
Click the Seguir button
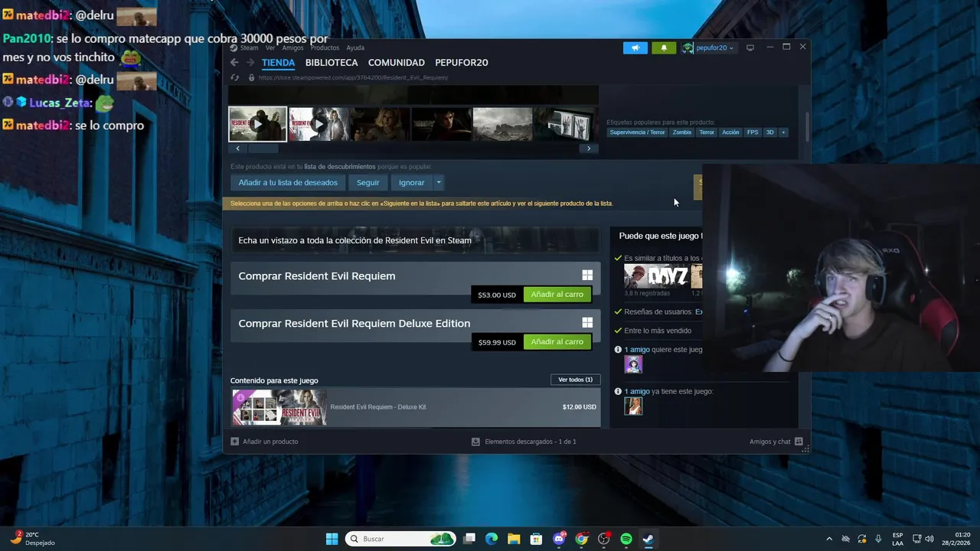pyautogui.click(x=367, y=182)
